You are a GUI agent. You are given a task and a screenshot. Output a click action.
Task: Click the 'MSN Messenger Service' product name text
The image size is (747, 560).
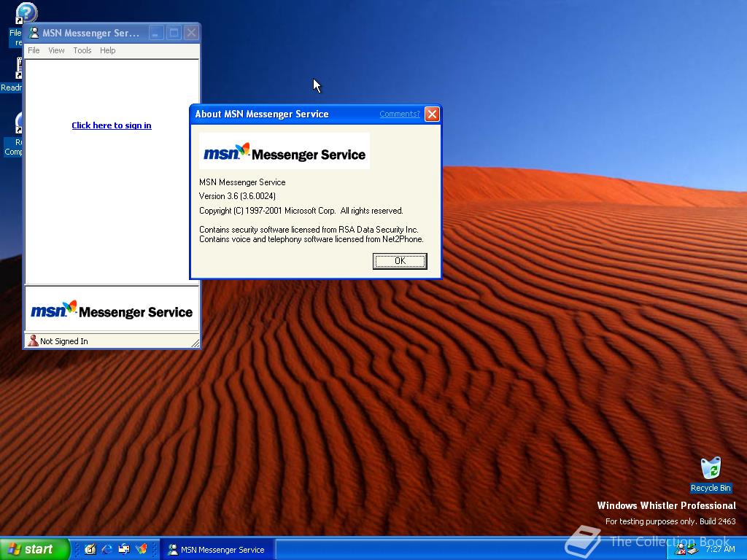pyautogui.click(x=242, y=182)
